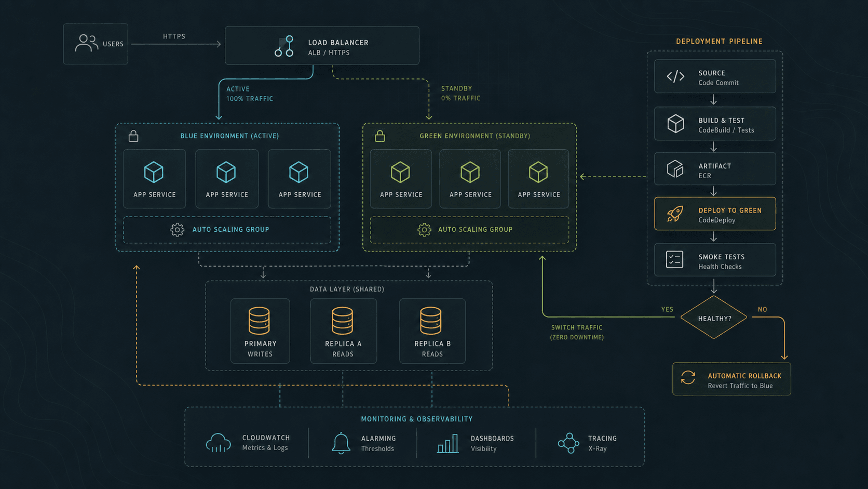Screen dimensions: 868x489
Task: Click the Revert Traffic to Blue text
Action: 740,386
